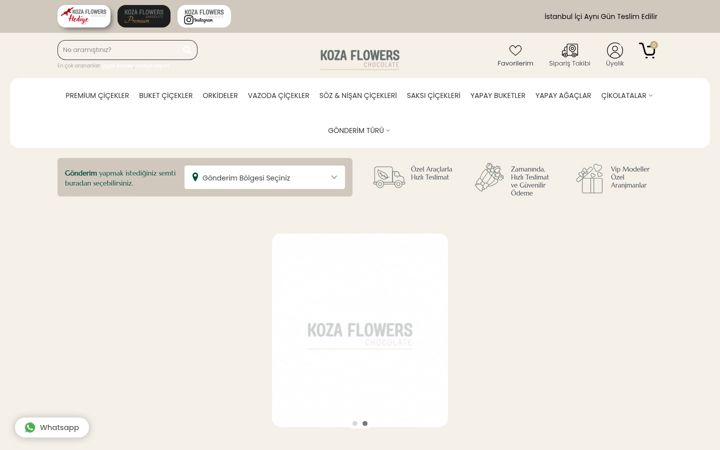Click the gift box feature icon
Image resolution: width=720 pixels, height=450 pixels.
(x=590, y=179)
